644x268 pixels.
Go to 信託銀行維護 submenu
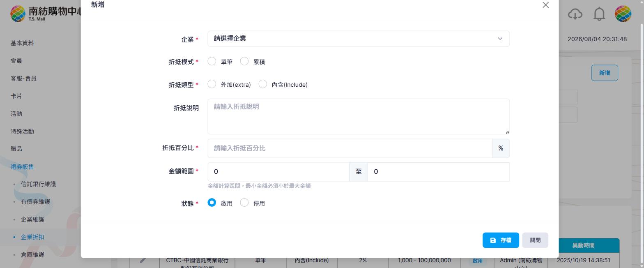tap(38, 184)
